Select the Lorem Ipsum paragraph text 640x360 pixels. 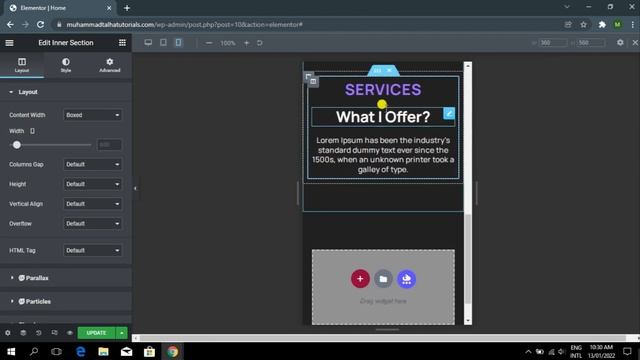[x=383, y=155]
